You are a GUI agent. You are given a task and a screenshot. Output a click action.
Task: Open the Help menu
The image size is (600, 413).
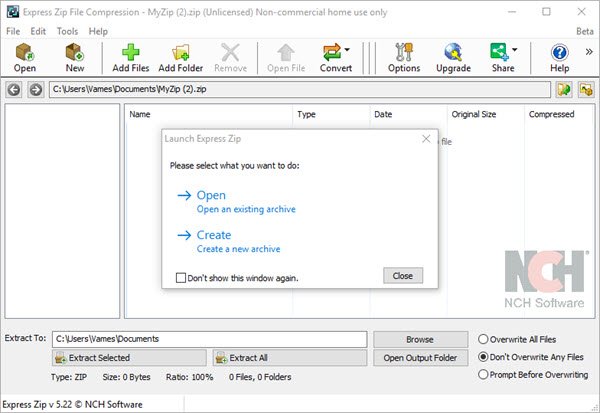pyautogui.click(x=98, y=31)
